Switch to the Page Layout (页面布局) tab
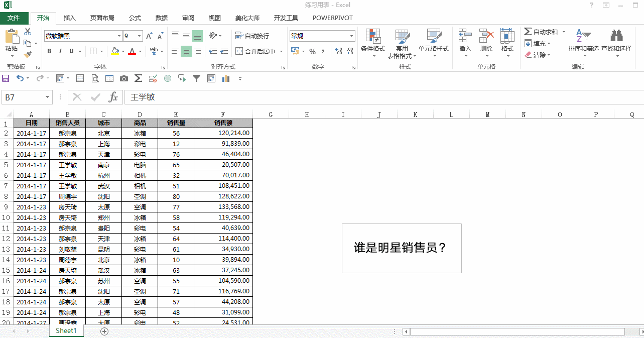 [102, 18]
